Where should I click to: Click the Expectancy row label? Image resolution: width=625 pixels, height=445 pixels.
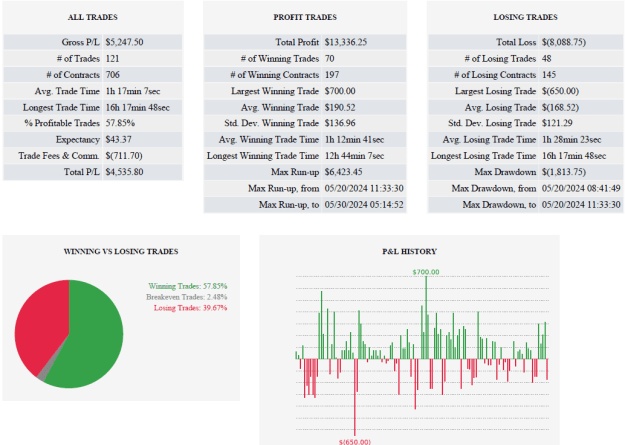tap(78, 140)
